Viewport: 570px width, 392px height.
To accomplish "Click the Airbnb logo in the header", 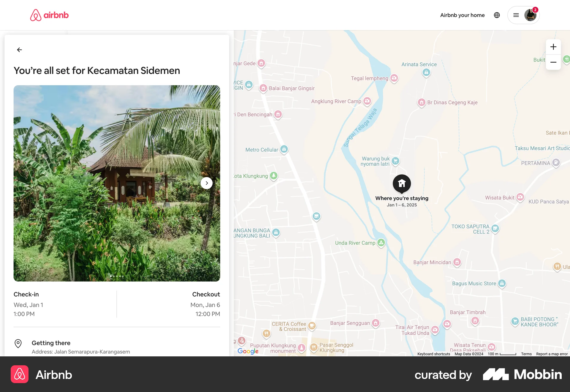I will point(49,15).
